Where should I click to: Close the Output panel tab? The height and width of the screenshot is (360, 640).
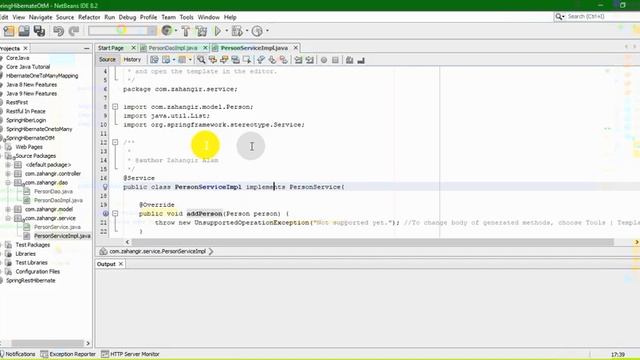click(x=121, y=264)
